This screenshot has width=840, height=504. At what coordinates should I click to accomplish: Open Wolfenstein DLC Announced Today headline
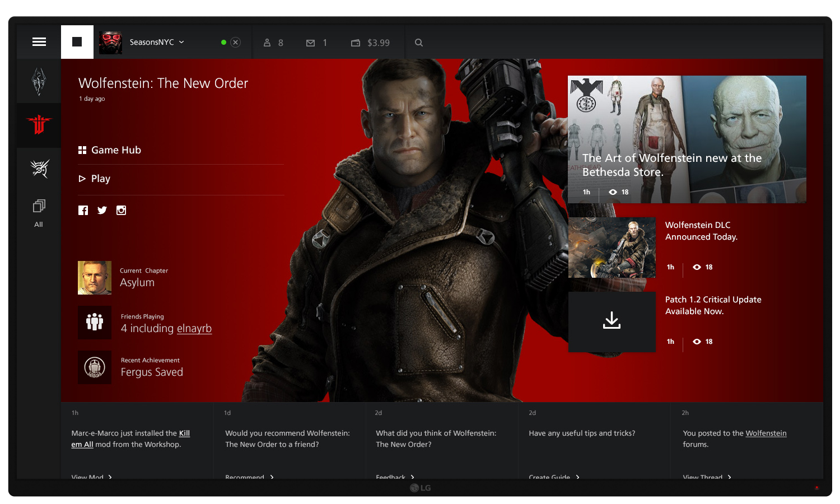pos(701,231)
